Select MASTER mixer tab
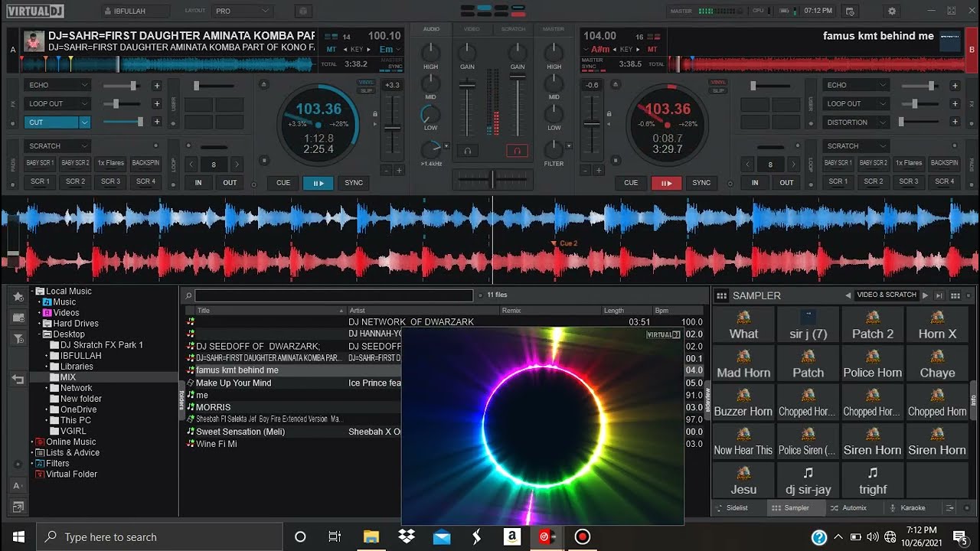This screenshot has width=980, height=551. click(553, 29)
